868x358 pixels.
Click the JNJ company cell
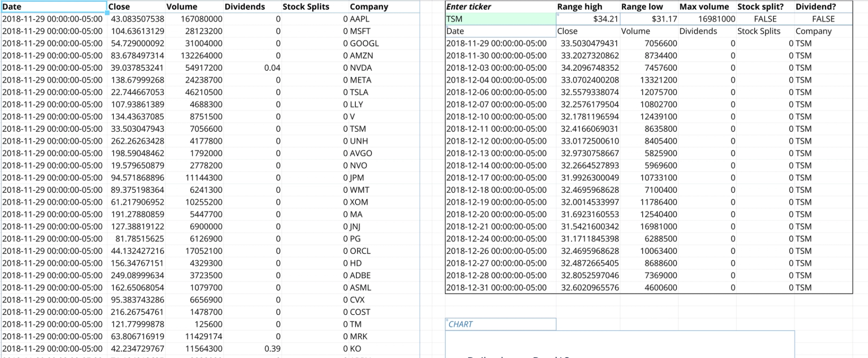pos(384,226)
